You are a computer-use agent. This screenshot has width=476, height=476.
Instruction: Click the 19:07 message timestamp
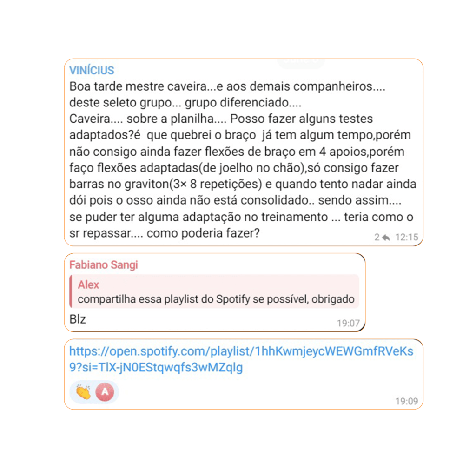[x=348, y=324]
